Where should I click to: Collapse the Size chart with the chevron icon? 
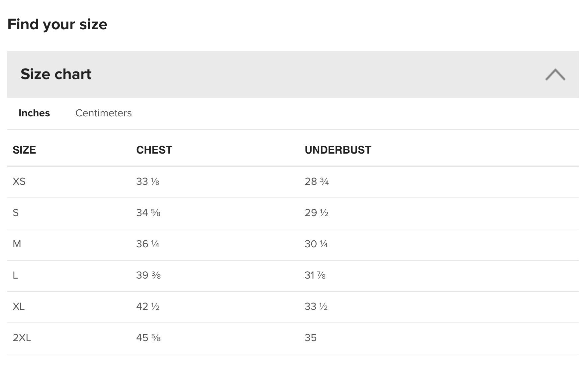[x=555, y=74]
